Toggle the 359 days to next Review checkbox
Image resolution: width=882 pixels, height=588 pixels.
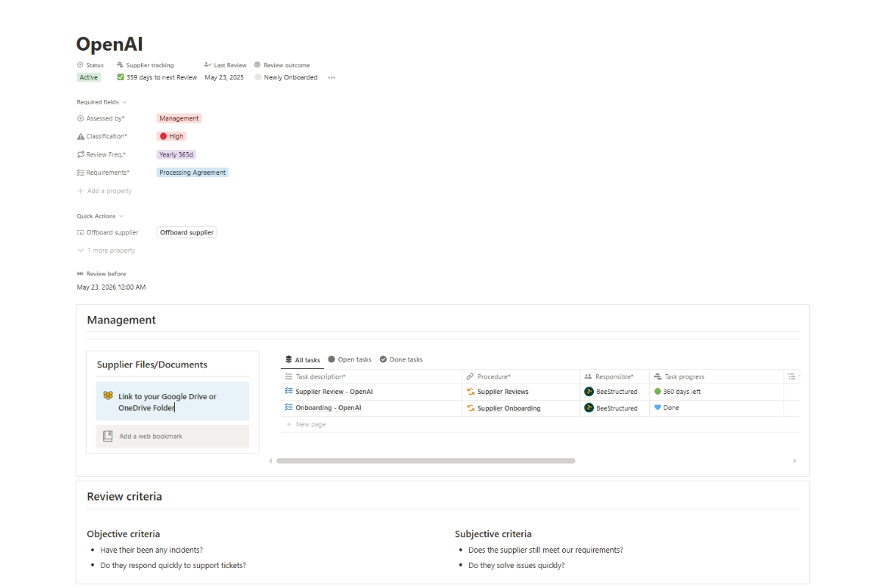(121, 77)
